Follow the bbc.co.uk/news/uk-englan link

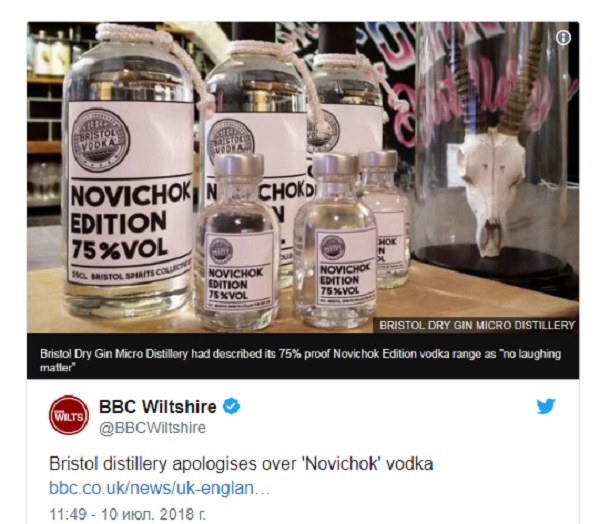(x=160, y=488)
